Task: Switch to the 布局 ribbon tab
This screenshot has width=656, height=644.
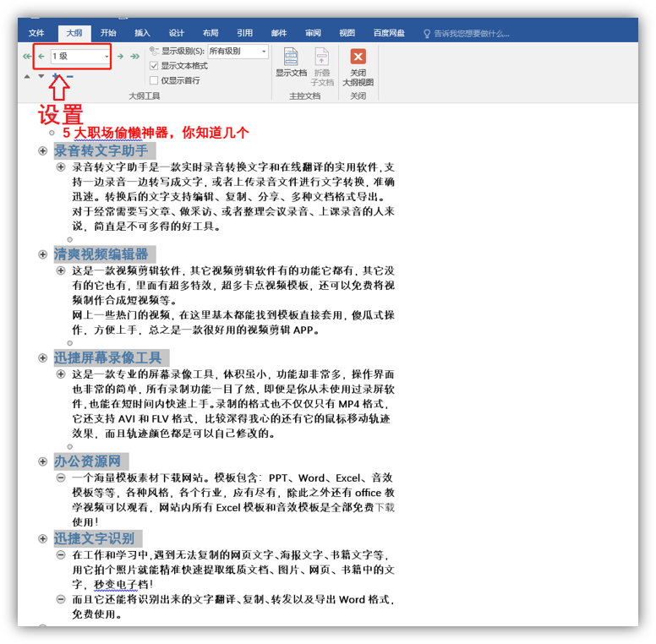Action: coord(210,33)
